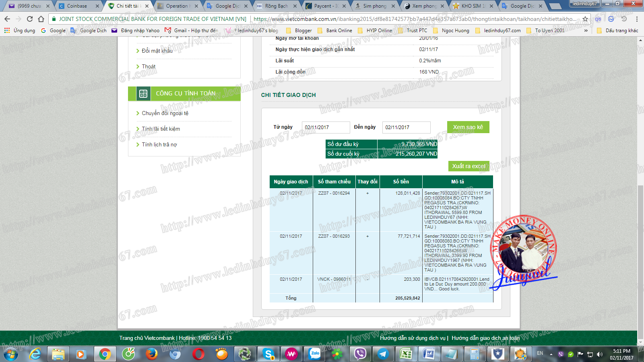Open Telegram from the taskbar
Image resolution: width=644 pixels, height=362 pixels.
click(x=383, y=354)
